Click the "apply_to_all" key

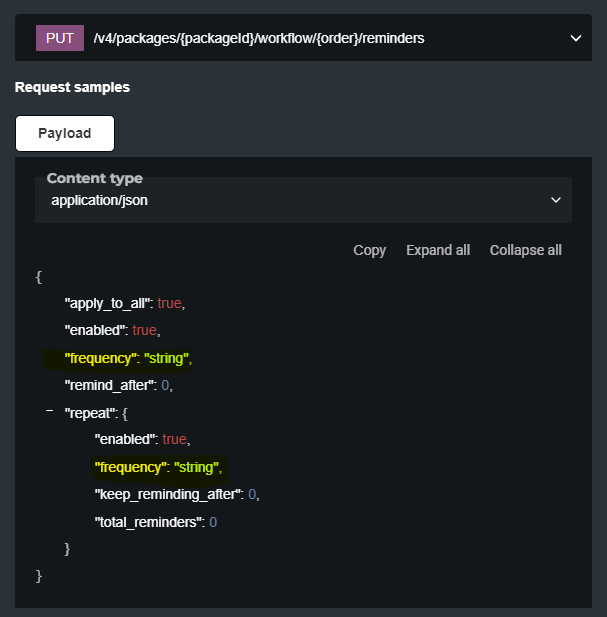click(108, 303)
